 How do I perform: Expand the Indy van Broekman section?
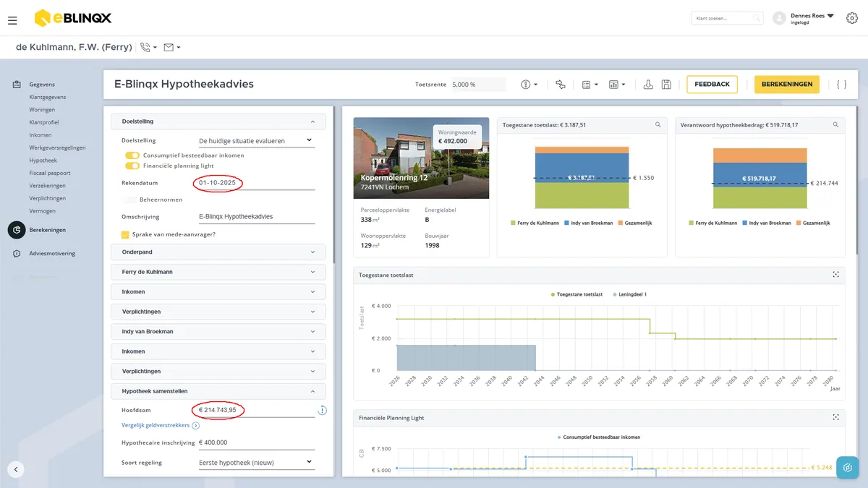[218, 332]
